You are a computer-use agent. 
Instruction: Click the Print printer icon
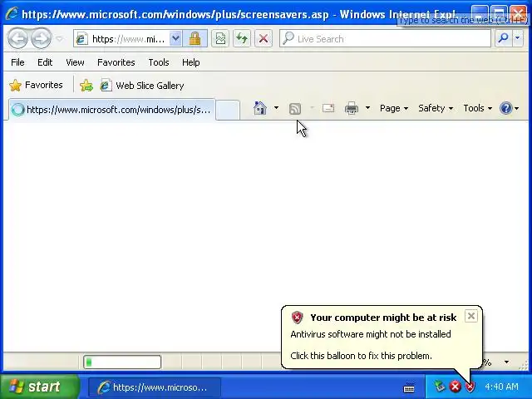click(351, 109)
